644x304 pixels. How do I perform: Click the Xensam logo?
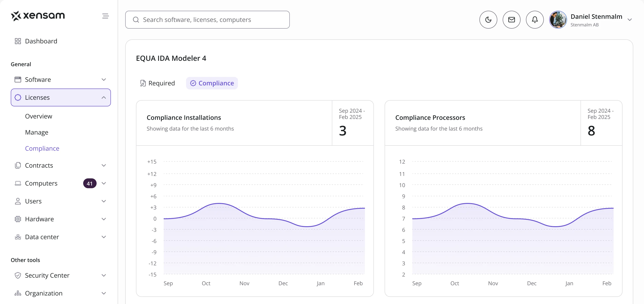[38, 16]
